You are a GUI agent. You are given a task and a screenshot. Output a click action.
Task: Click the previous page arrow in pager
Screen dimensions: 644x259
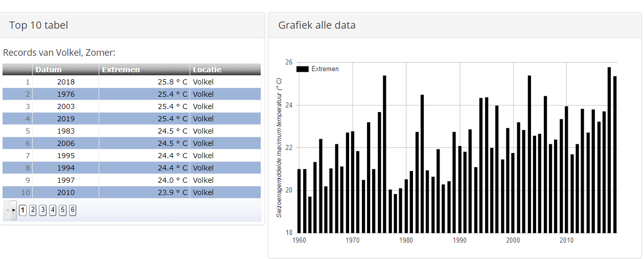click(x=7, y=210)
